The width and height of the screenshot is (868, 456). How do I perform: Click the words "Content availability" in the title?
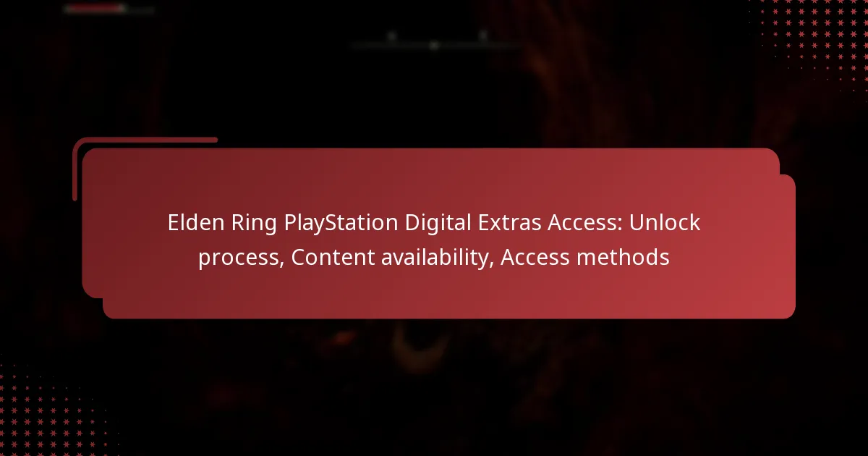(390, 257)
